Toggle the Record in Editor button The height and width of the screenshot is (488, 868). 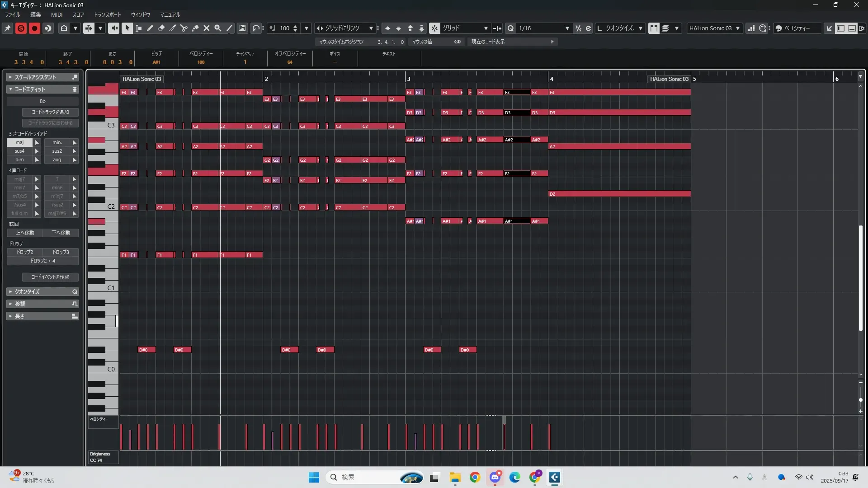tap(34, 28)
